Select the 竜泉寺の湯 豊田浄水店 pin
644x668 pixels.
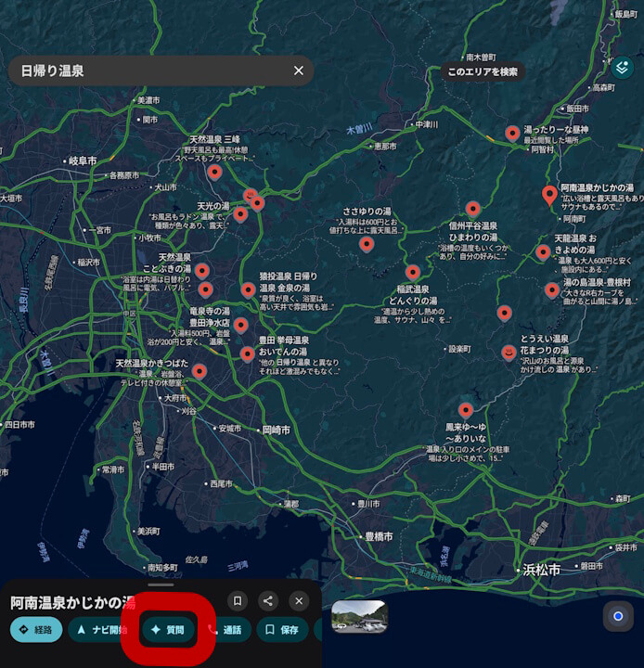tap(241, 326)
